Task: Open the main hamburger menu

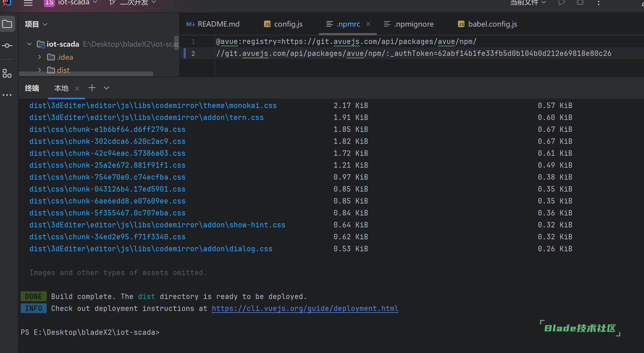Action: [28, 3]
